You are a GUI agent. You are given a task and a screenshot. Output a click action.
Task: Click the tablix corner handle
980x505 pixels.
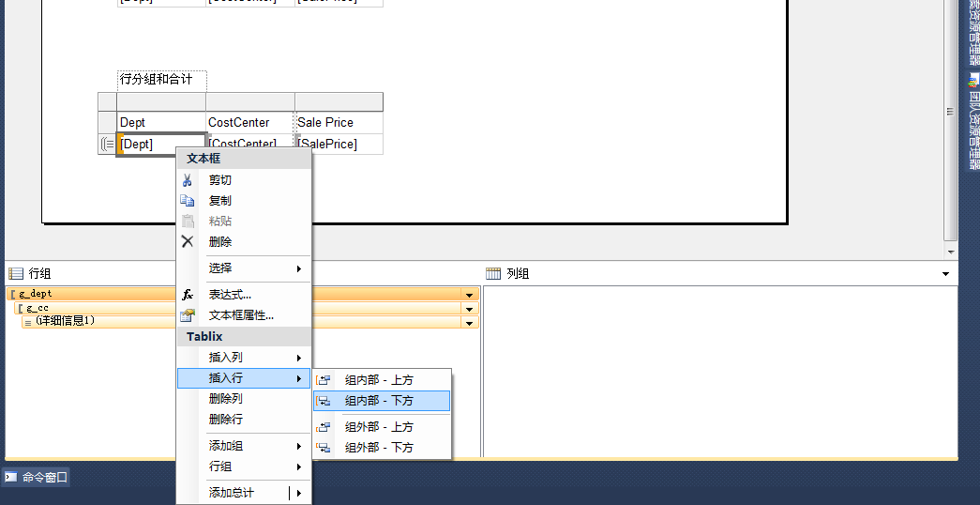click(108, 102)
